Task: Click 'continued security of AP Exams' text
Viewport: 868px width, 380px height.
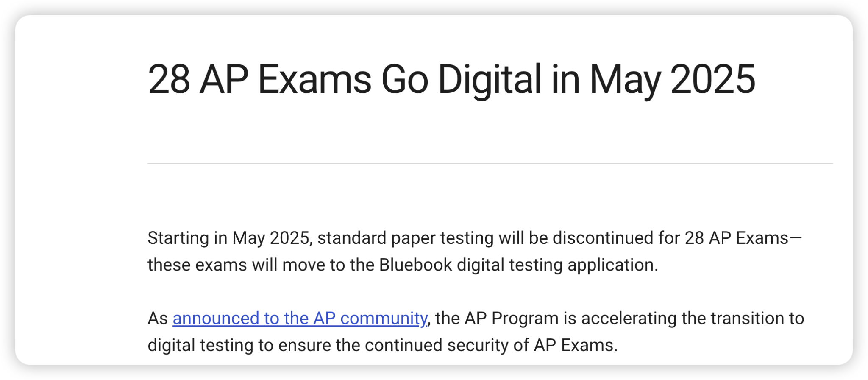Action: 491,345
